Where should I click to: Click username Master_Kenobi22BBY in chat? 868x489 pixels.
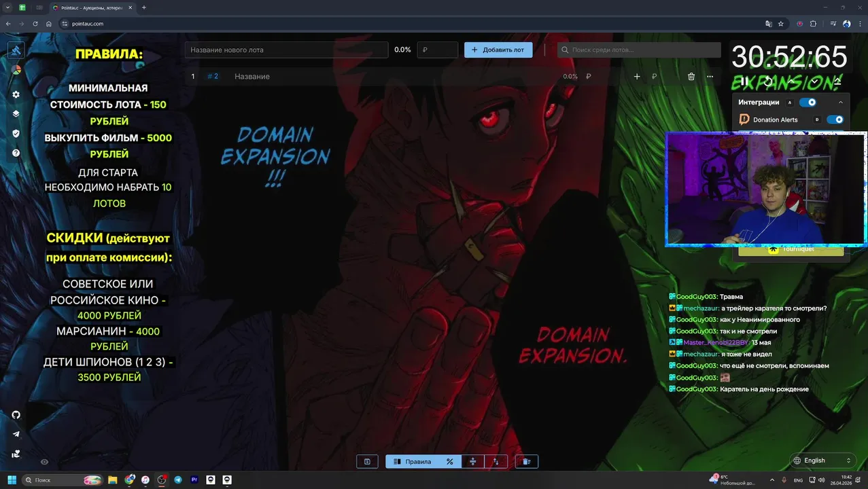(x=716, y=343)
